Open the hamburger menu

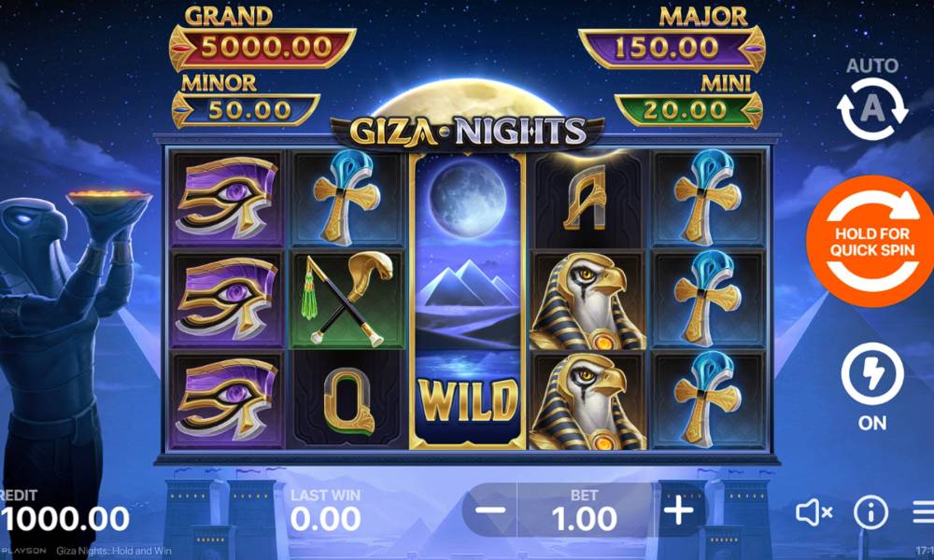(x=924, y=511)
